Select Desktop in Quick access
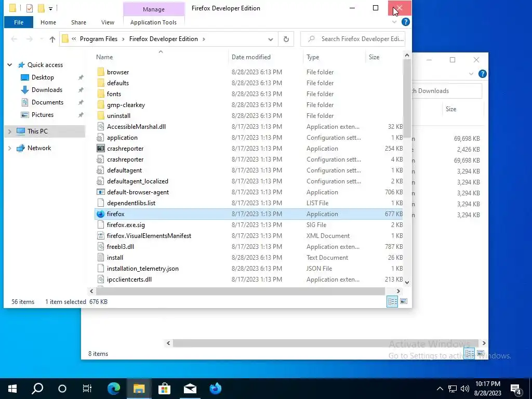This screenshot has height=399, width=532. click(x=43, y=77)
